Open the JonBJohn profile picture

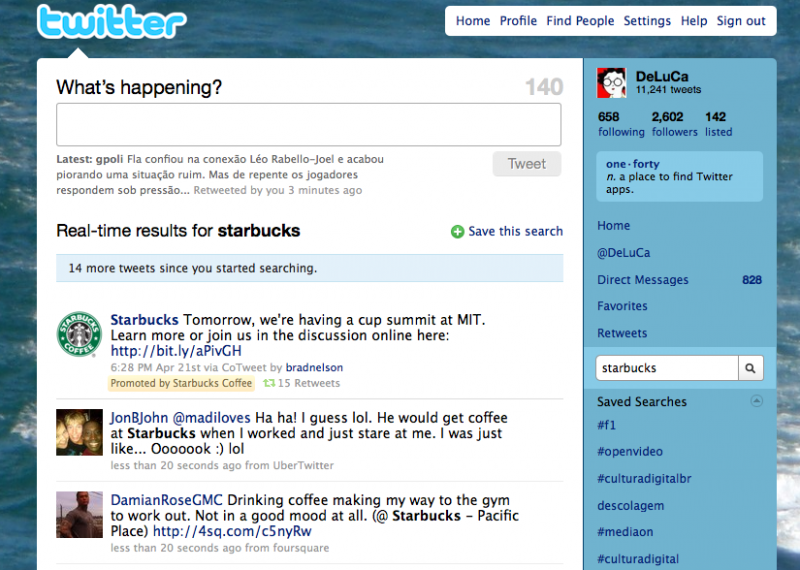click(79, 432)
